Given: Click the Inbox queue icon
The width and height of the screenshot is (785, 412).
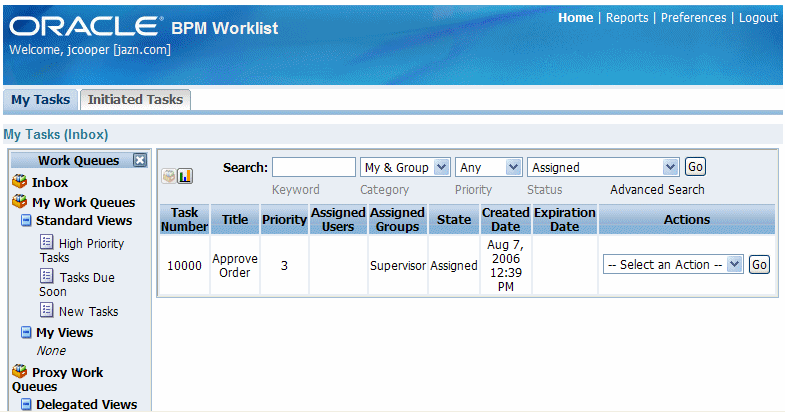Looking at the screenshot, I should (x=20, y=181).
